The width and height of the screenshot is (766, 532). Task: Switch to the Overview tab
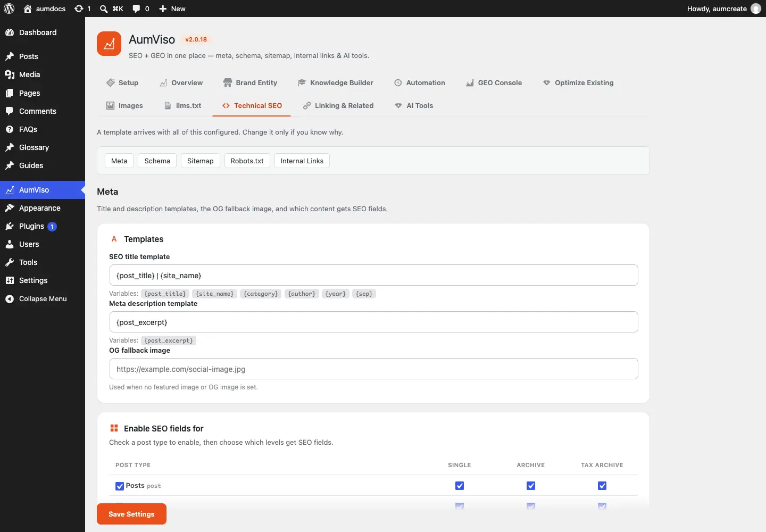(181, 82)
